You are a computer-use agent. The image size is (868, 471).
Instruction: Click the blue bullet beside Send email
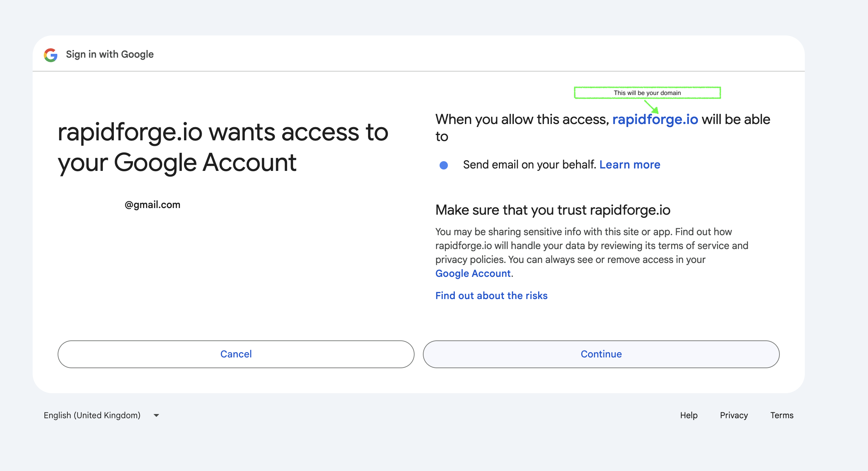point(443,165)
